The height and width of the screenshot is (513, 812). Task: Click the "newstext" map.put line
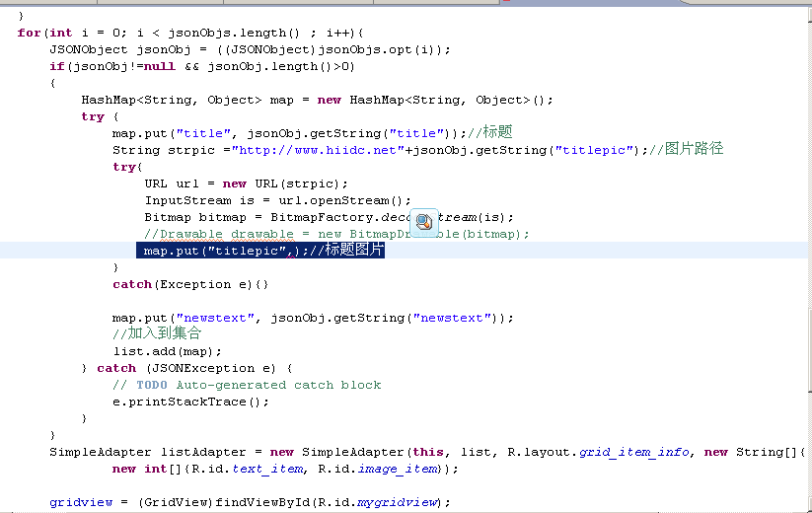tap(313, 318)
